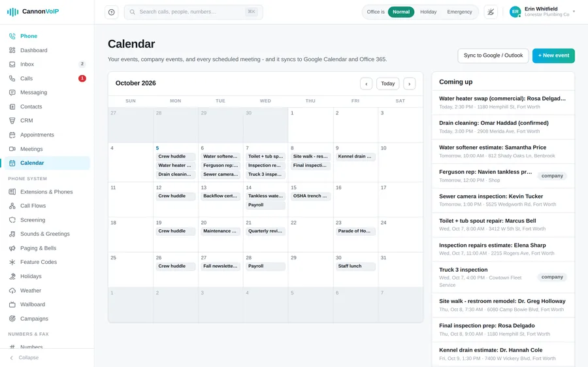
Task: Open Backflow cert... event on October 13
Action: coord(221,196)
